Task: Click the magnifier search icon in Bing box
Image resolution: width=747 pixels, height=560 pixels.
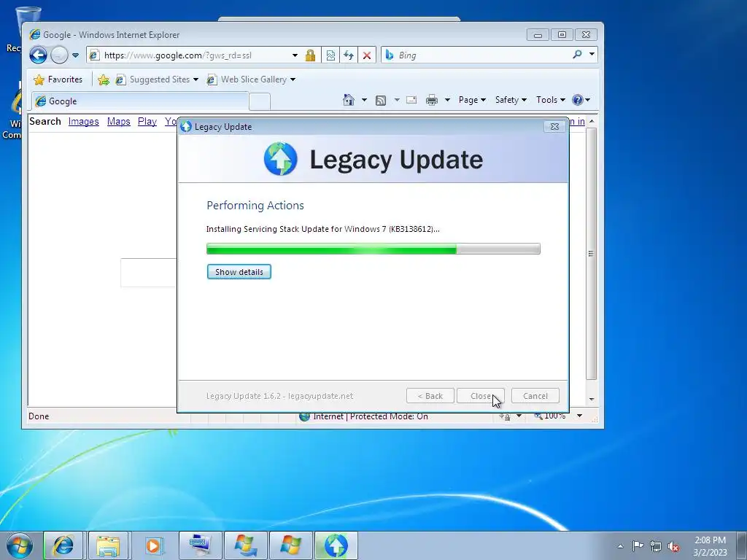Action: [578, 54]
